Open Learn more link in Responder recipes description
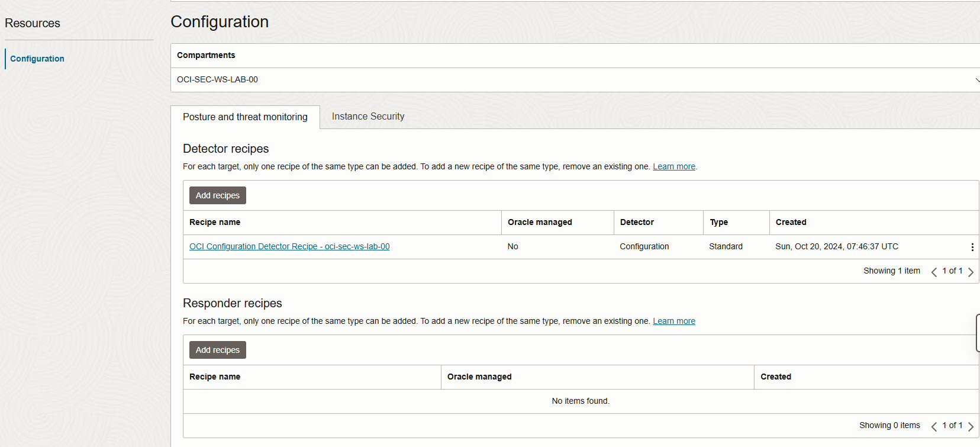The image size is (980, 447). click(674, 321)
